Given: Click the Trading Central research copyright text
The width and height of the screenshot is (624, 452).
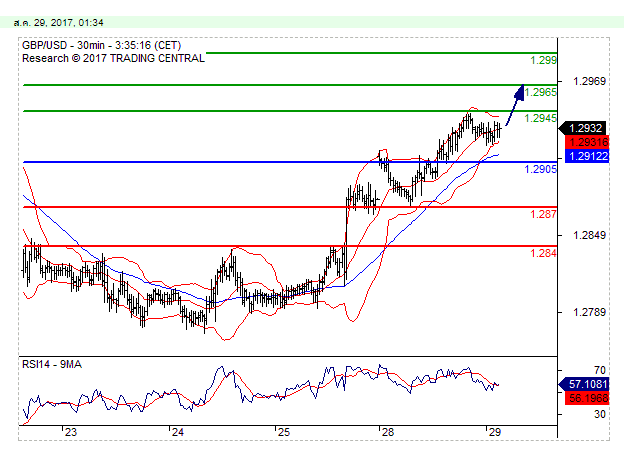Looking at the screenshot, I should [113, 58].
